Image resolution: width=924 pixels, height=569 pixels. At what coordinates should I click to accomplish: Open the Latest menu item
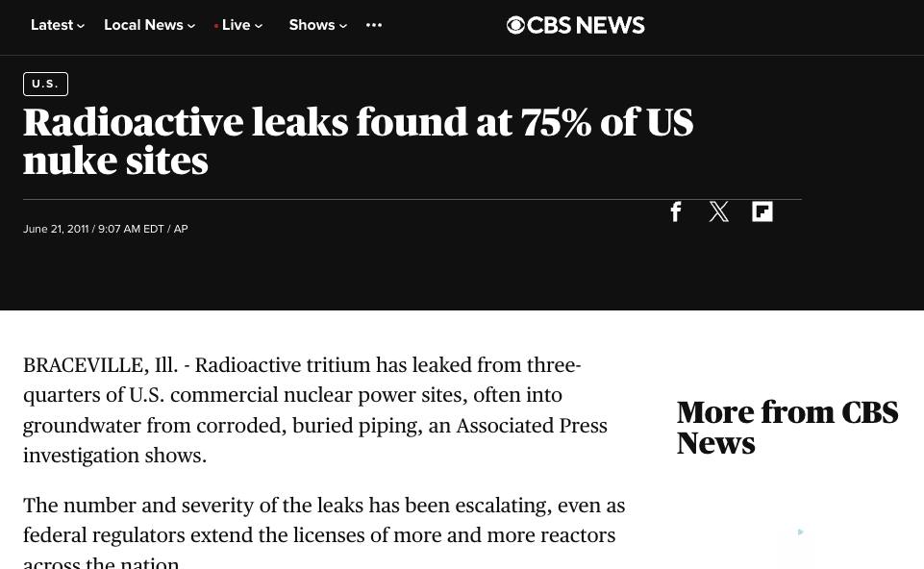(52, 26)
